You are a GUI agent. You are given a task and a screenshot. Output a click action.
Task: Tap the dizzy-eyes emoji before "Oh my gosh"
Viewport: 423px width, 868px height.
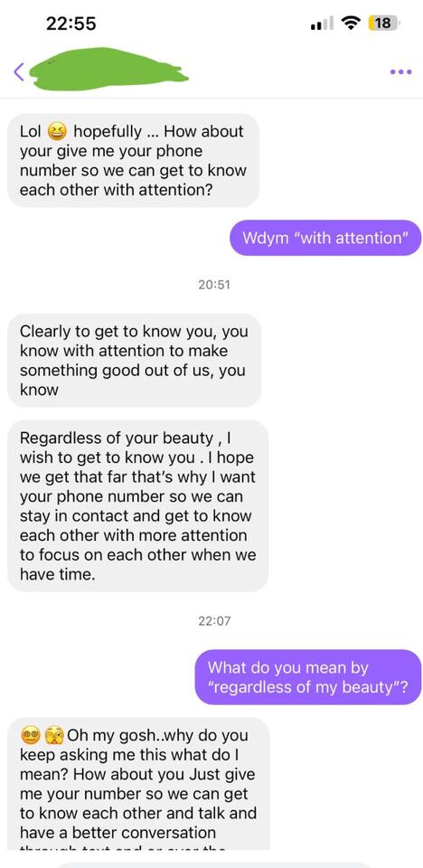tap(29, 736)
